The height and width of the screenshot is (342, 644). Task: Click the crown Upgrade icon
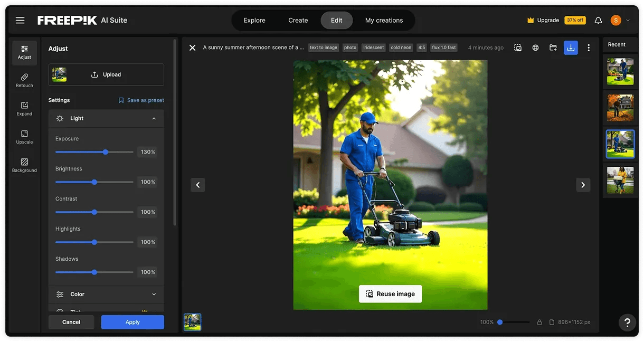531,21
